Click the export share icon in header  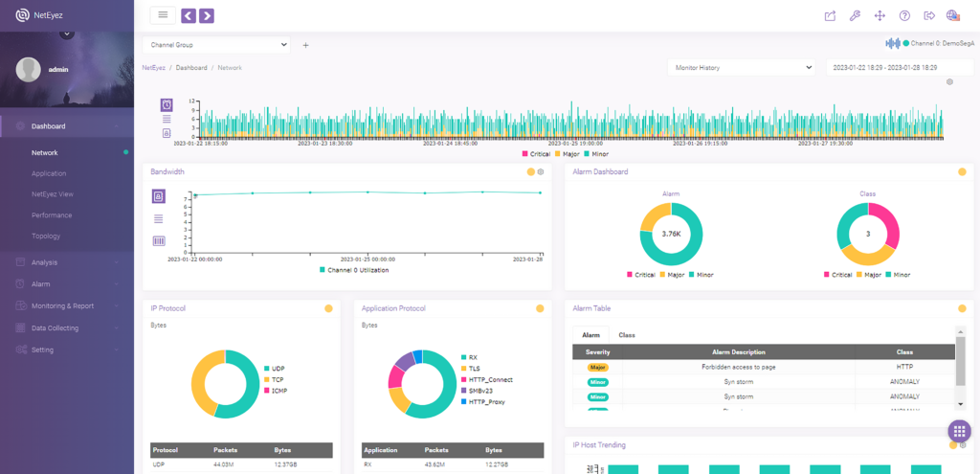[830, 15]
